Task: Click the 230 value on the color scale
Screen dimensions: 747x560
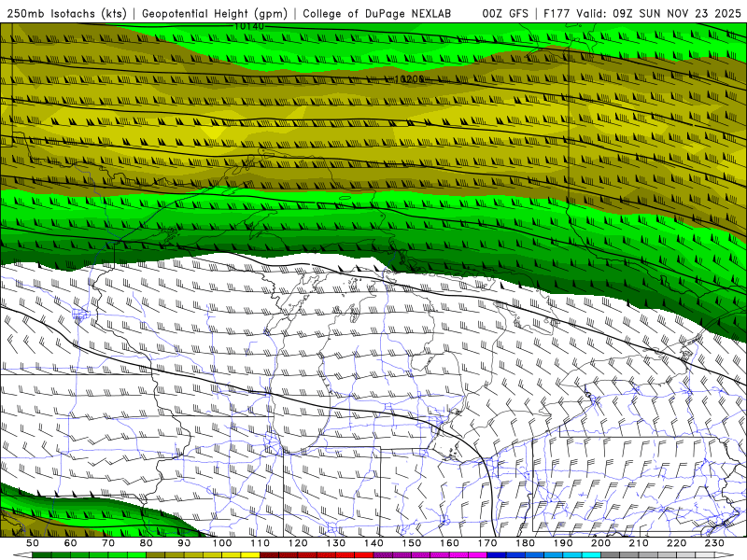Action: [x=715, y=543]
